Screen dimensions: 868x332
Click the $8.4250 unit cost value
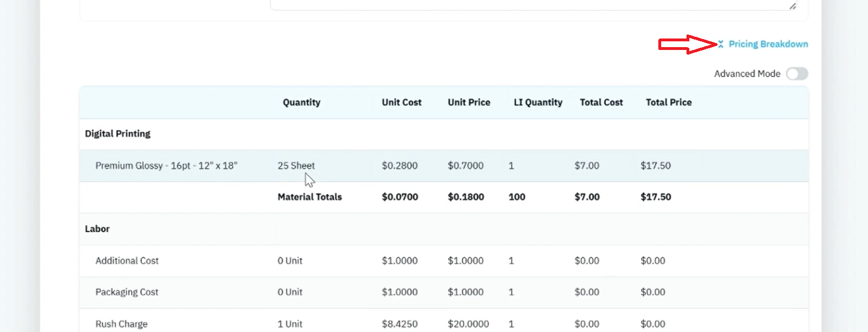(x=400, y=324)
